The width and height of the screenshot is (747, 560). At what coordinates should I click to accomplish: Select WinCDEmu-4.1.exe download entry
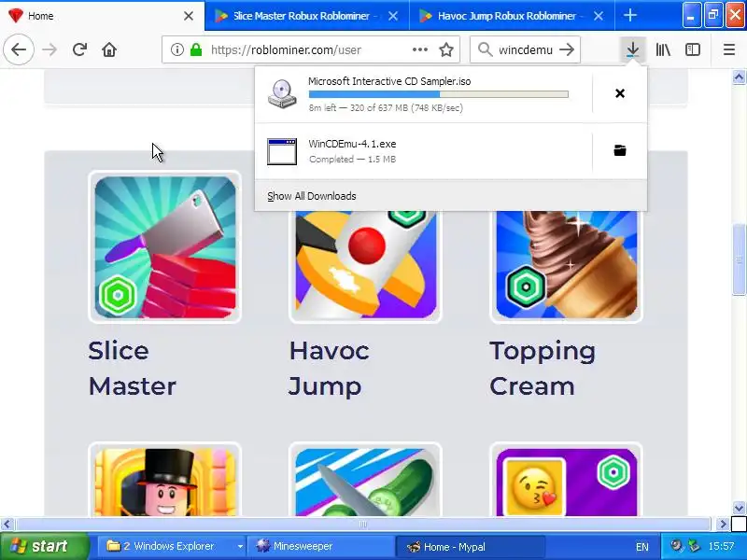424,151
